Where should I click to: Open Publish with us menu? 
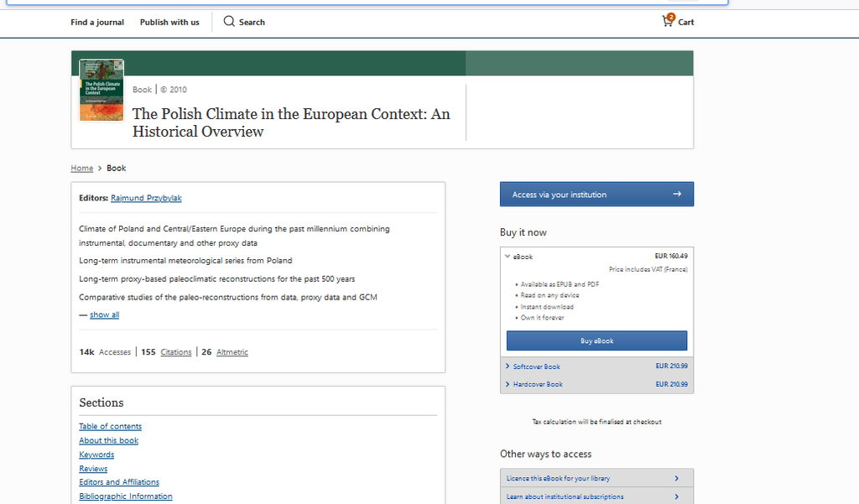coord(169,23)
